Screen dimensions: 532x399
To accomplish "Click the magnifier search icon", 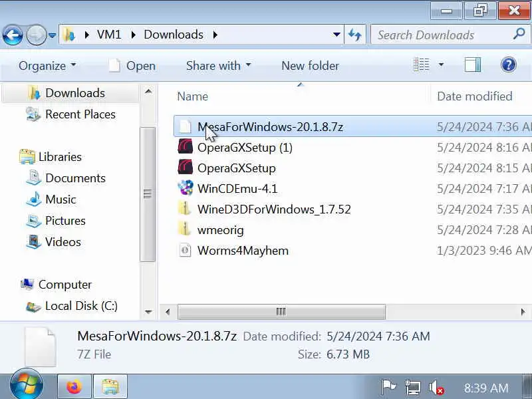I will click(x=519, y=34).
